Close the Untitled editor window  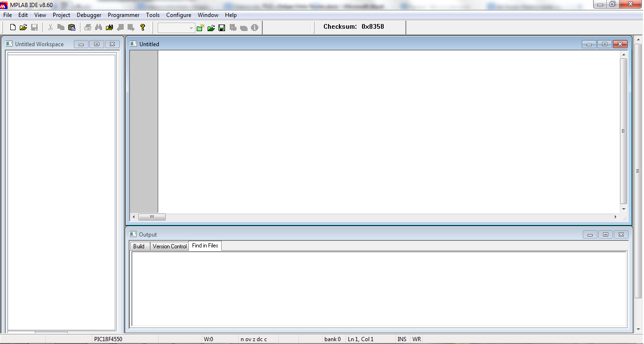coord(620,44)
